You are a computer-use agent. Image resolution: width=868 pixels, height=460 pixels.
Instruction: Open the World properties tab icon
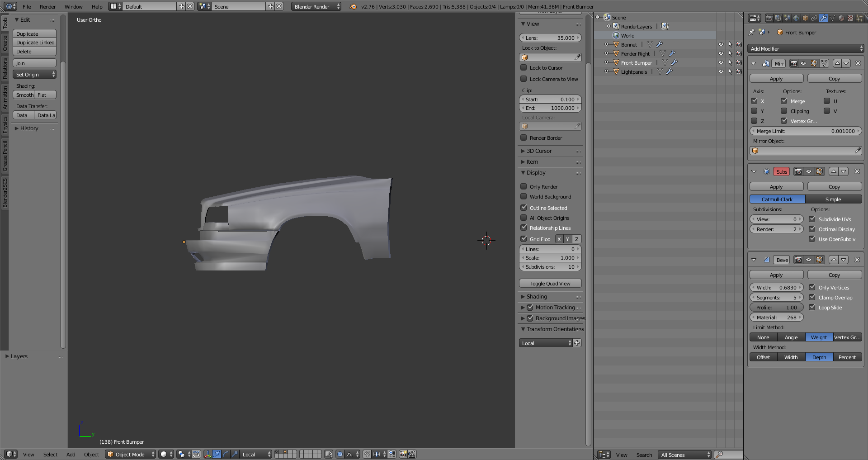pos(796,18)
